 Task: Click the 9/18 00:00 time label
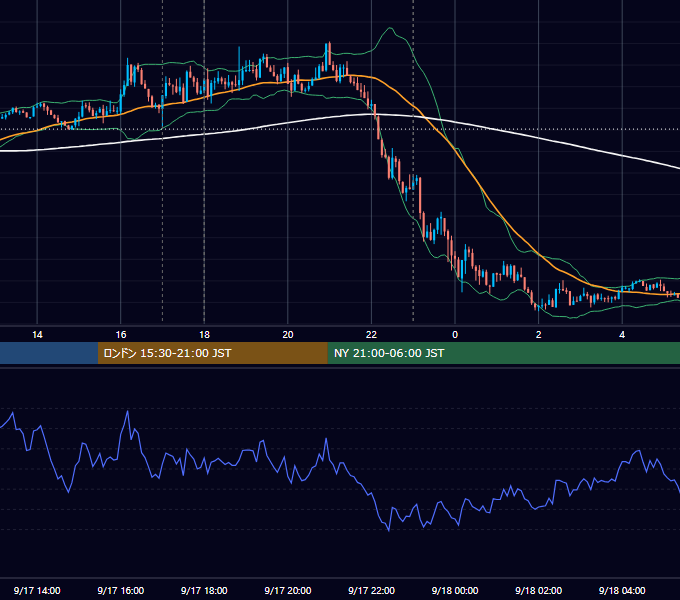point(455,590)
